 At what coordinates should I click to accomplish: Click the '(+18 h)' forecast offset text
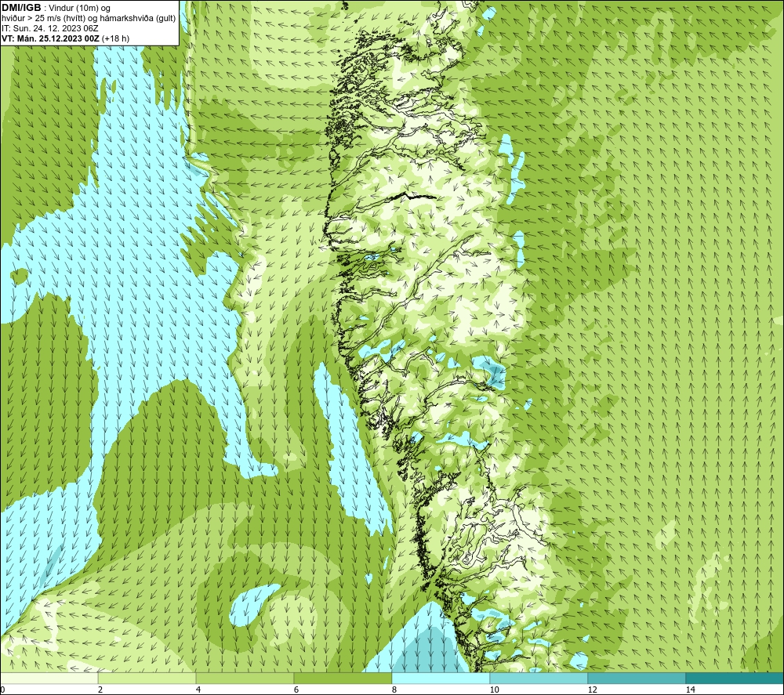115,38
